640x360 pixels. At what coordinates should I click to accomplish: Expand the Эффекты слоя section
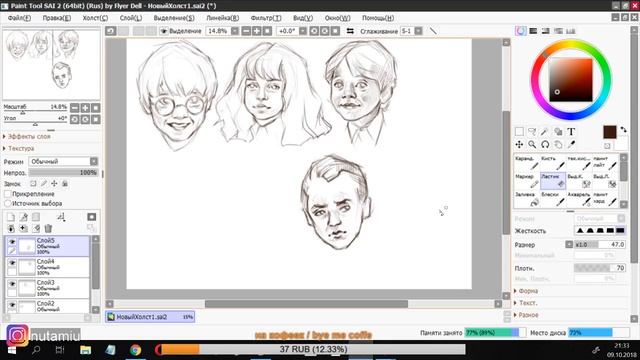29,136
